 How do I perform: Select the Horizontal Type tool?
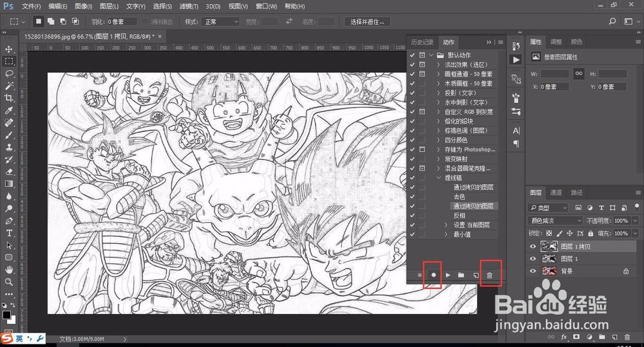click(8, 233)
